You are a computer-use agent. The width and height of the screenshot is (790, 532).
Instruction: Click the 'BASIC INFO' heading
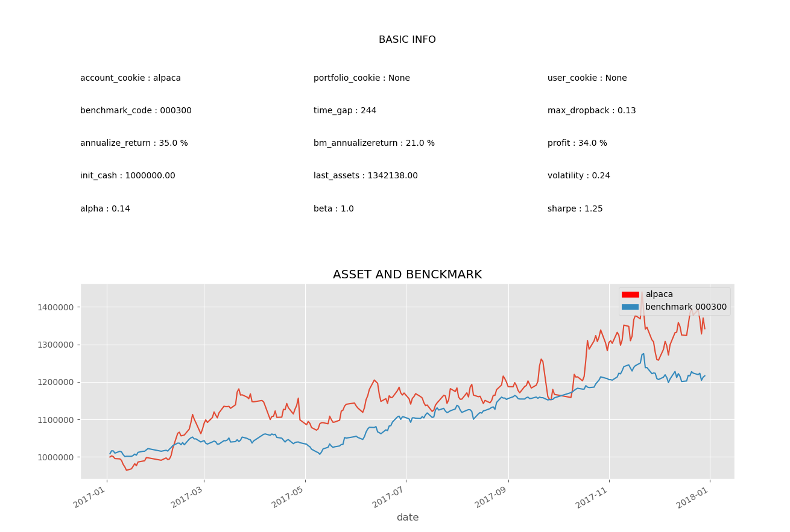(407, 40)
